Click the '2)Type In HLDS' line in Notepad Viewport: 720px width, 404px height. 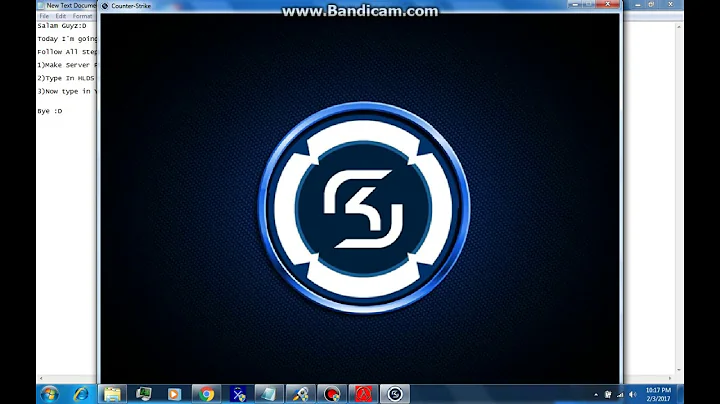(67, 79)
